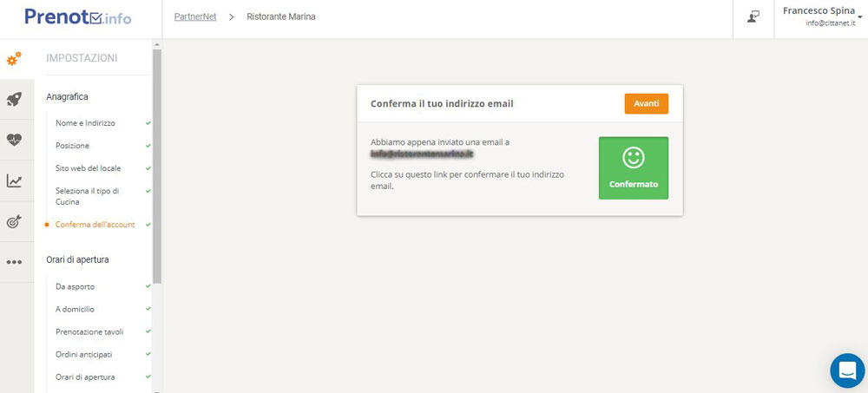Click the PartnerNet breadcrumb link
This screenshot has height=393, width=868.
click(194, 16)
